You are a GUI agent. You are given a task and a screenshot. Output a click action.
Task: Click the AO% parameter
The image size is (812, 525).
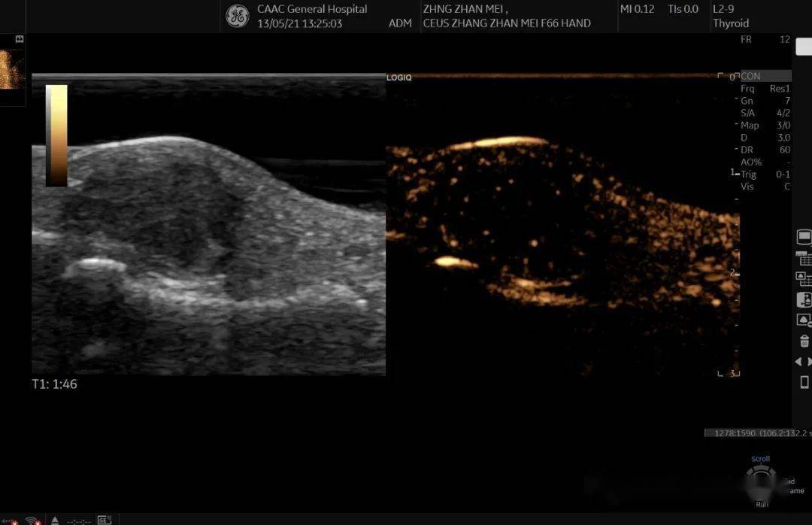pyautogui.click(x=765, y=162)
